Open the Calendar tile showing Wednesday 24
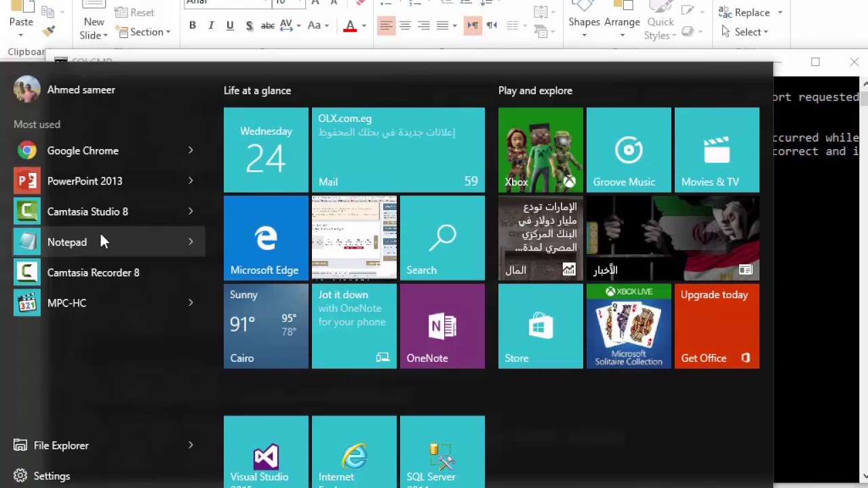The image size is (868, 488). pos(266,150)
